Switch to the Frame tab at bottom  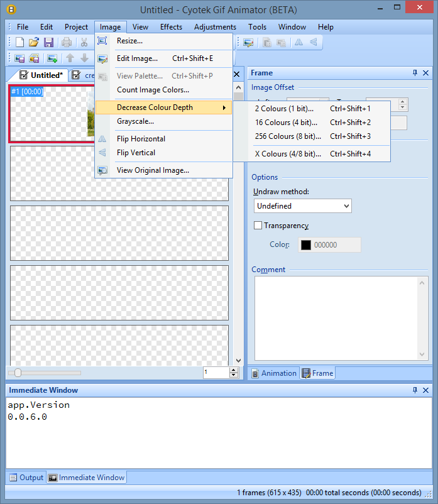pyautogui.click(x=318, y=373)
